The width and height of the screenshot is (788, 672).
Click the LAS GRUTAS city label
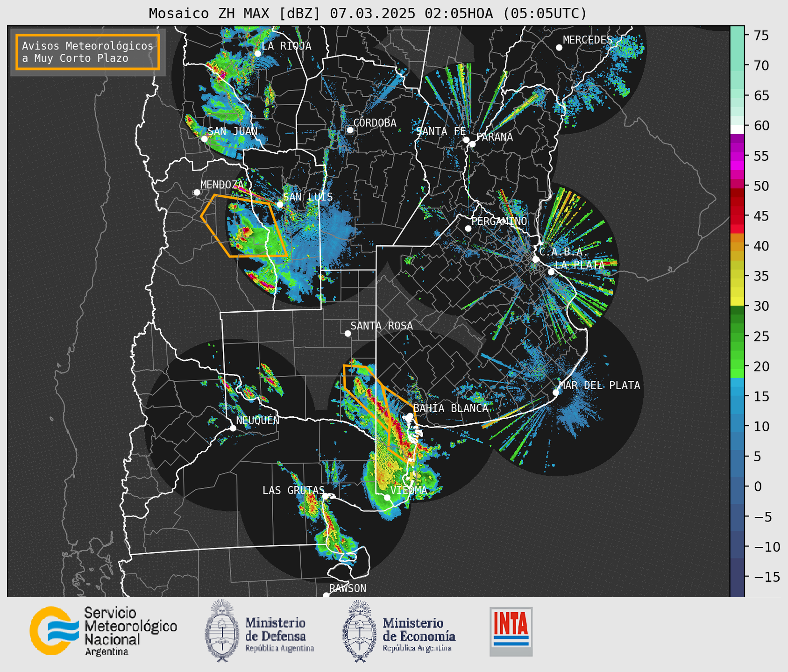293,490
